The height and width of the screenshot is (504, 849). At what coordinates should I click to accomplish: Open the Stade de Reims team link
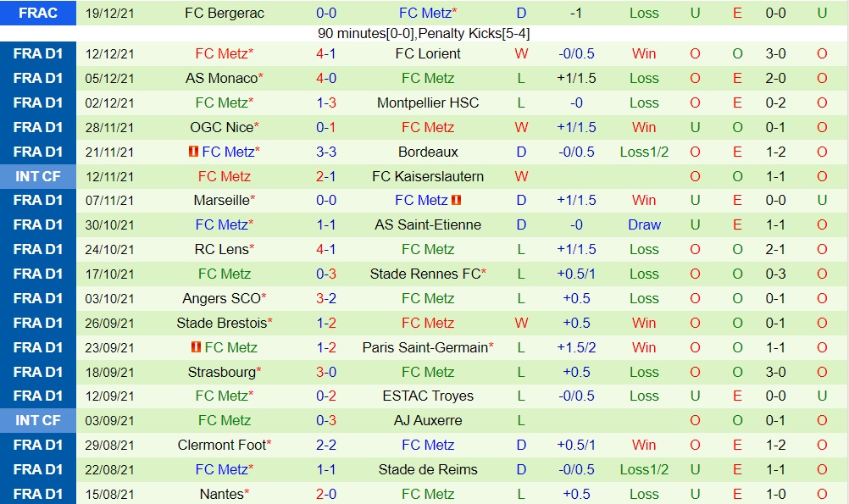tap(428, 469)
